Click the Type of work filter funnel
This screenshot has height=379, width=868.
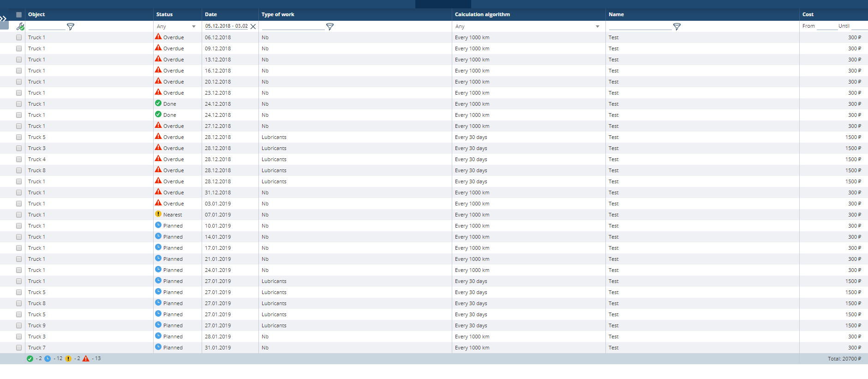330,27
